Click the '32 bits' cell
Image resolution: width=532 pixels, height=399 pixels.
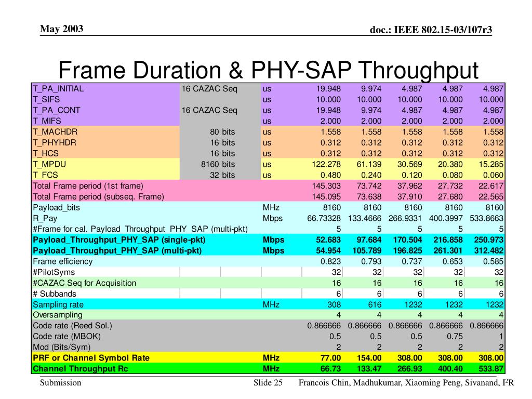(222, 176)
